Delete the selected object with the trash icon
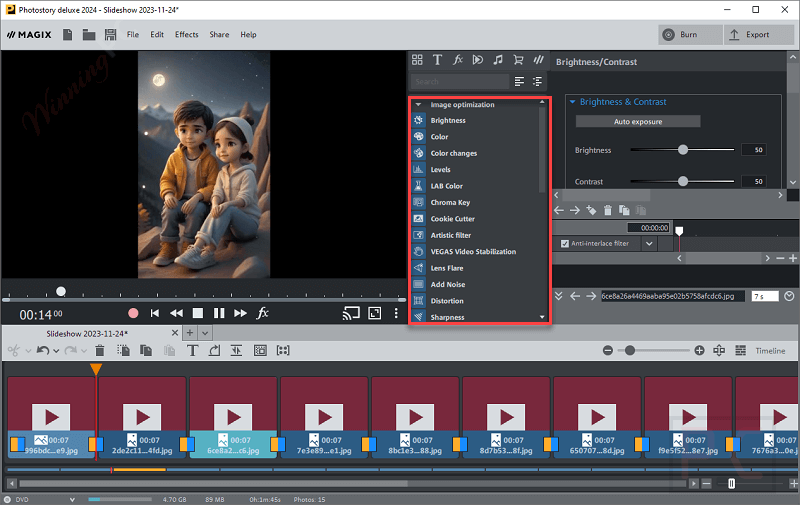Screen dimensions: 800x505 click(100, 350)
